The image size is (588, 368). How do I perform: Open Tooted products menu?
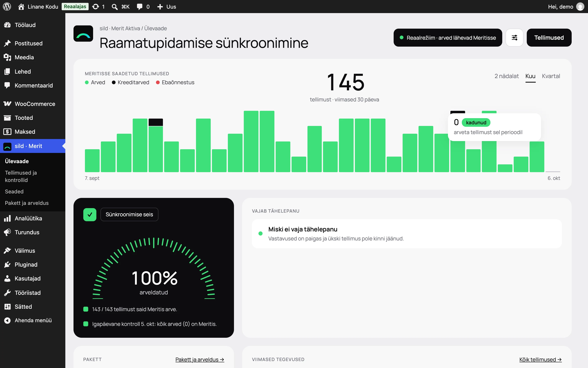pos(32,118)
